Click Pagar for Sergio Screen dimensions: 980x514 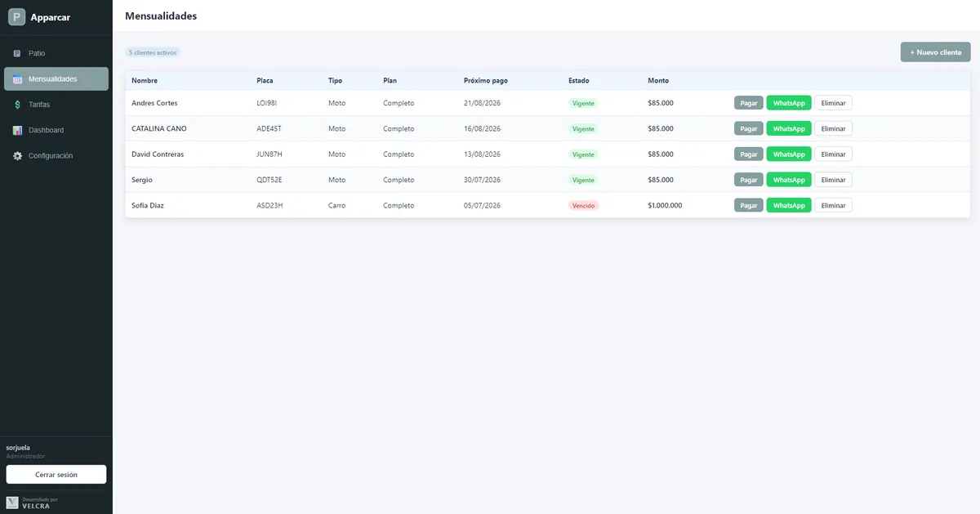pyautogui.click(x=749, y=180)
